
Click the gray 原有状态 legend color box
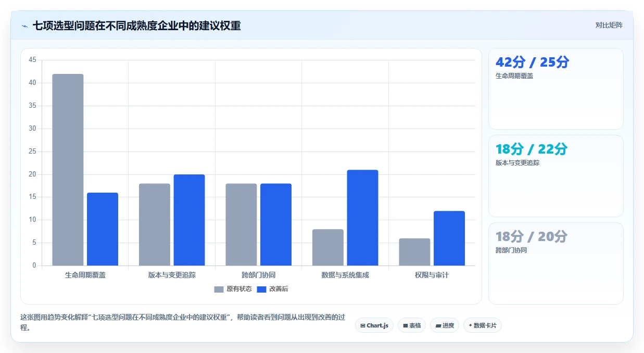pyautogui.click(x=219, y=289)
